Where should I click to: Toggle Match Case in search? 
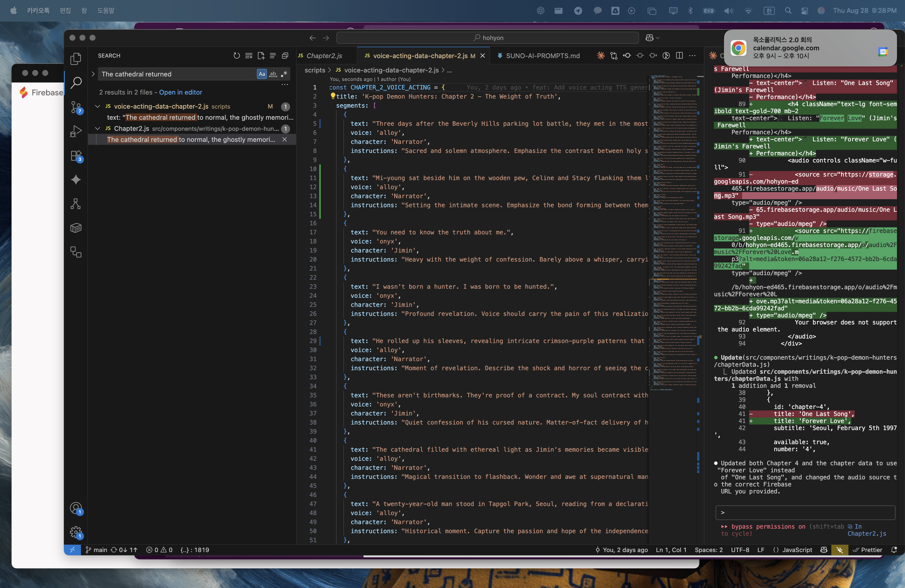(262, 74)
